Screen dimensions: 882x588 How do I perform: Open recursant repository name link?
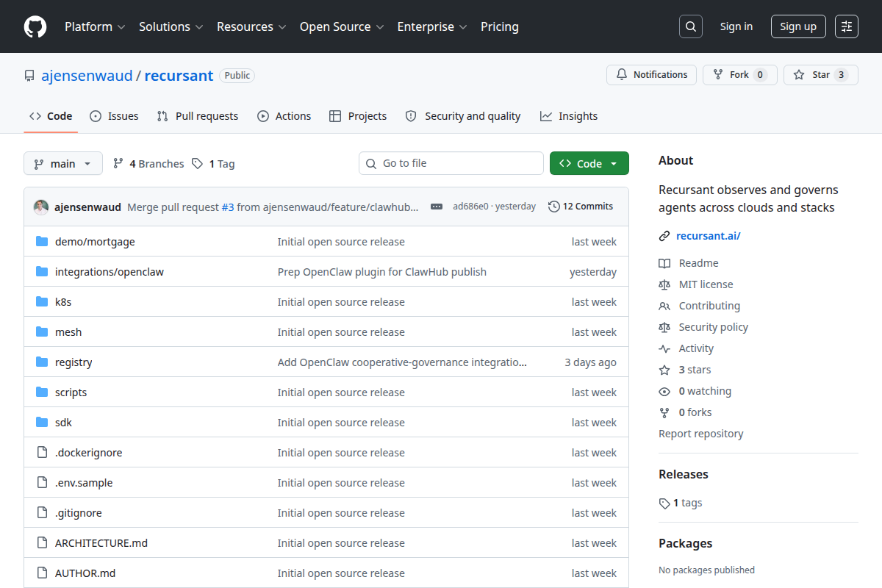click(179, 75)
